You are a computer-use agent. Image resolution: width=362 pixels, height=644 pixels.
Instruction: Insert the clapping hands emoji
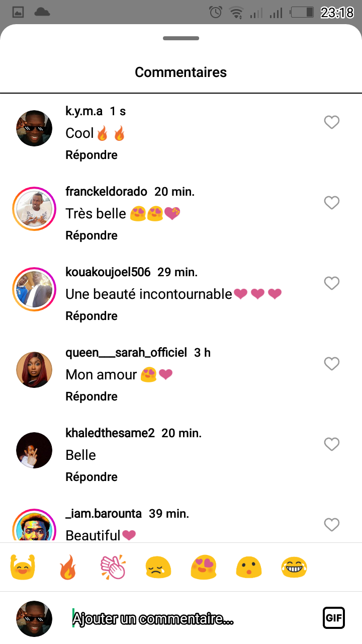[x=113, y=568]
